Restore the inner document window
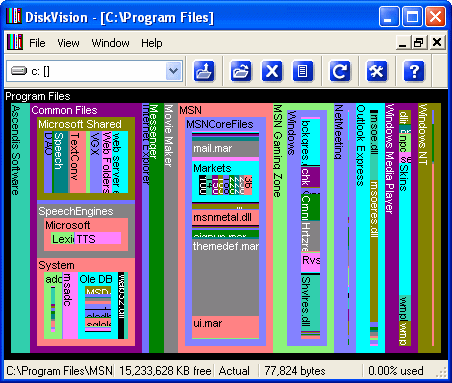The height and width of the screenshot is (383, 452). click(x=419, y=43)
